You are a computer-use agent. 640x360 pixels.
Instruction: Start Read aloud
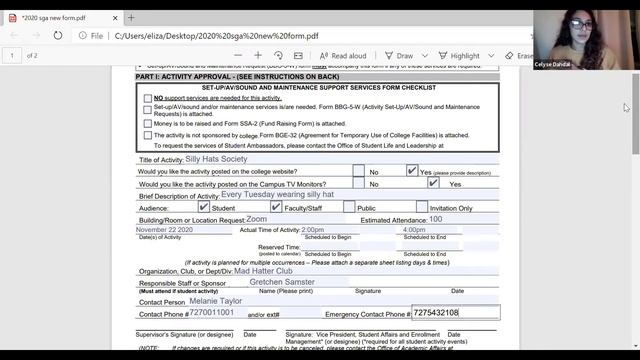click(x=343, y=56)
